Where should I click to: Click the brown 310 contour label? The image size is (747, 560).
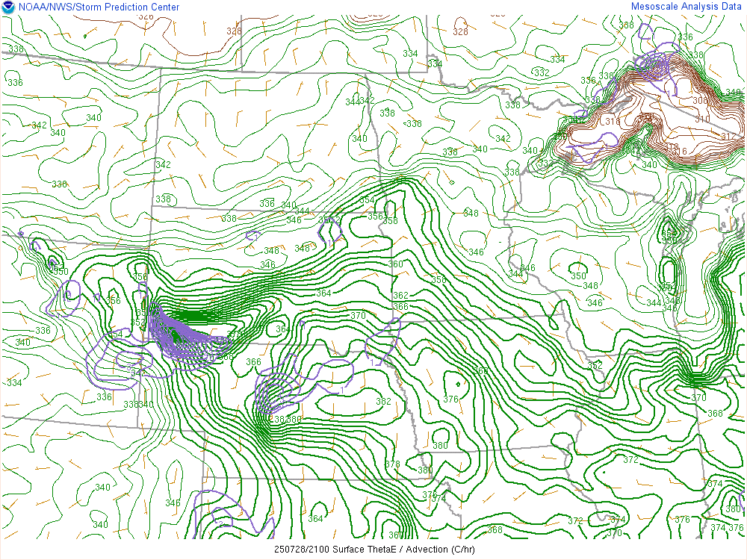[702, 119]
